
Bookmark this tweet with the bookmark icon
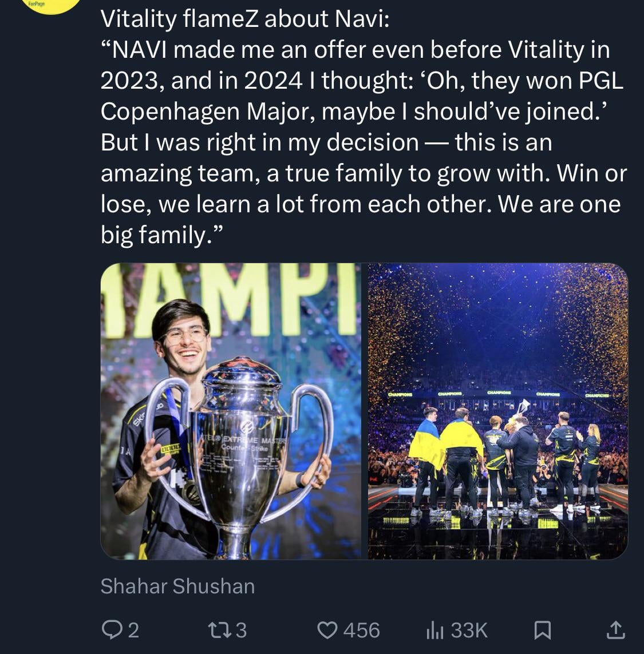(542, 630)
